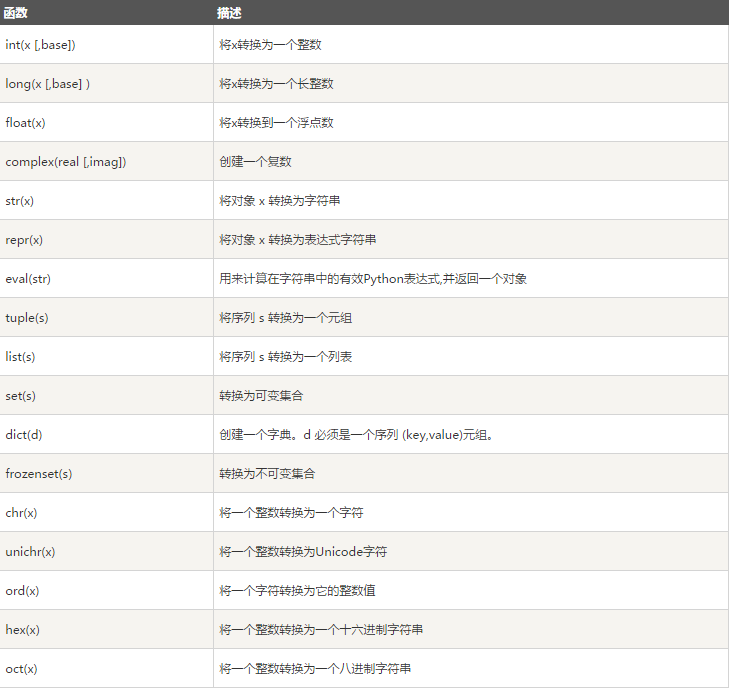Click description 将对象 x 转换为字符串
The height and width of the screenshot is (690, 729).
tap(280, 201)
